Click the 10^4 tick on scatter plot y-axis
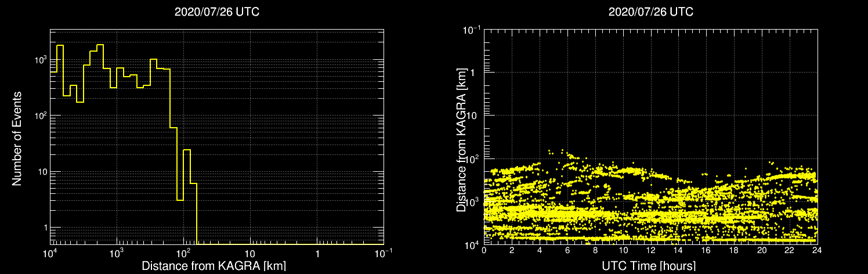868x274 pixels. pyautogui.click(x=473, y=244)
